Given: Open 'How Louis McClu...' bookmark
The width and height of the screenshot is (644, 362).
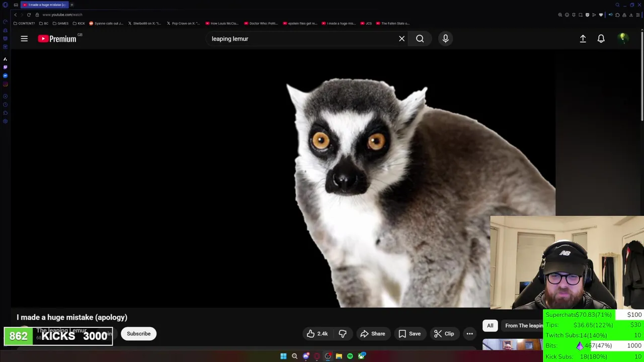Looking at the screenshot, I should pos(222,23).
